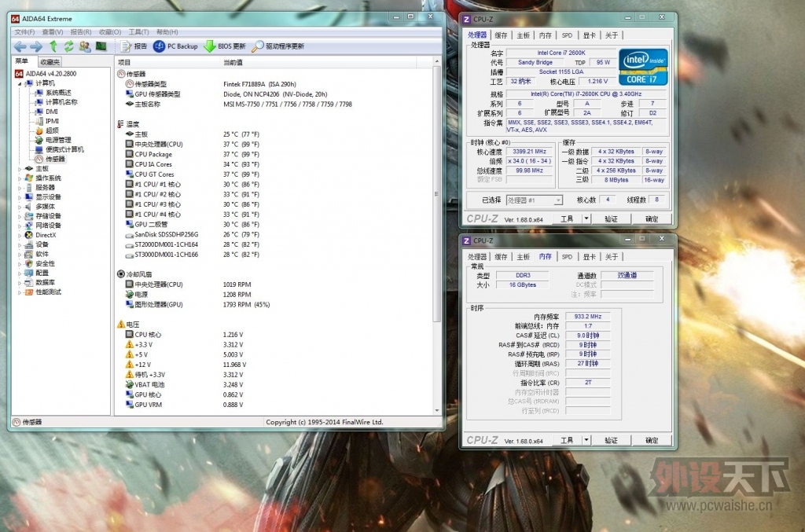This screenshot has height=532, width=805.
Task: Click the Back arrow in AIDA64 toolbar
Action: [20, 46]
